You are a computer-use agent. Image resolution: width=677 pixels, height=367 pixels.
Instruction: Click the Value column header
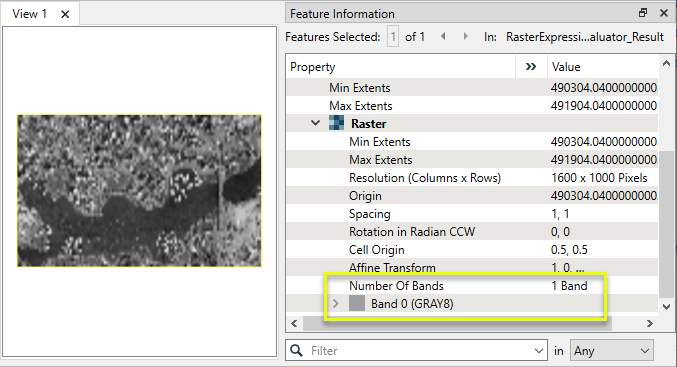[x=603, y=67]
